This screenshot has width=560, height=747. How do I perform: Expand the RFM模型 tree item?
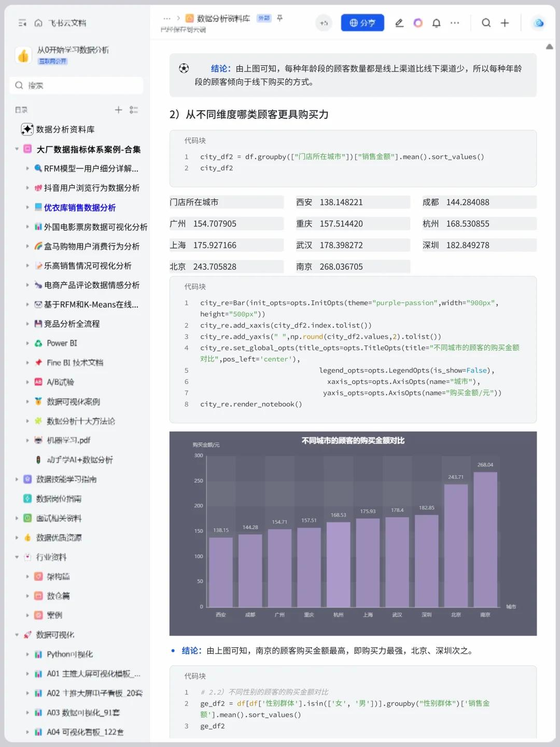coord(27,168)
